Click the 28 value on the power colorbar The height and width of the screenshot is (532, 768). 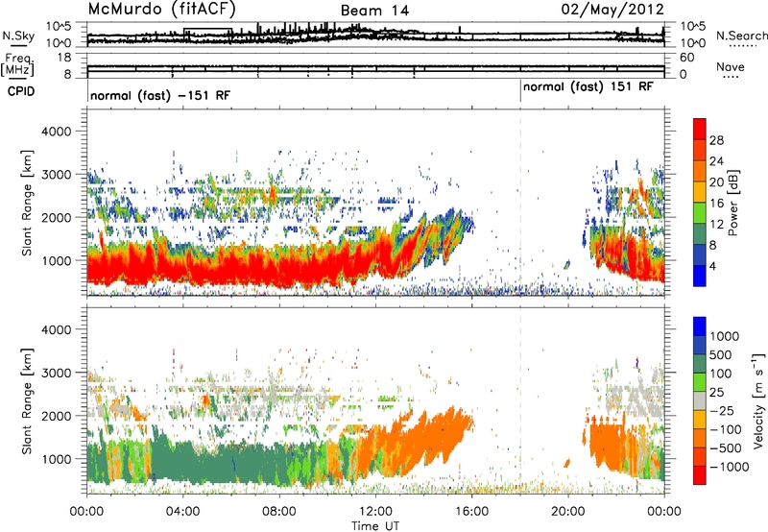click(716, 140)
